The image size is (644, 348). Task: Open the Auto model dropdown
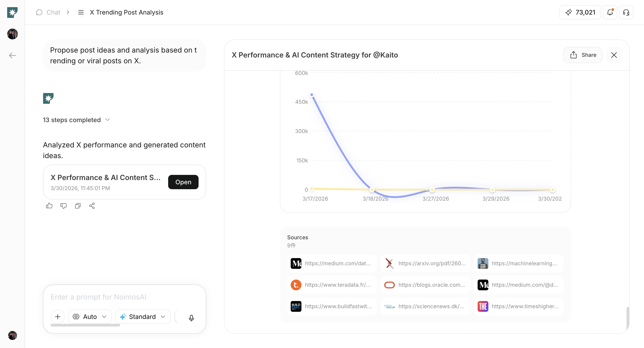tap(89, 316)
